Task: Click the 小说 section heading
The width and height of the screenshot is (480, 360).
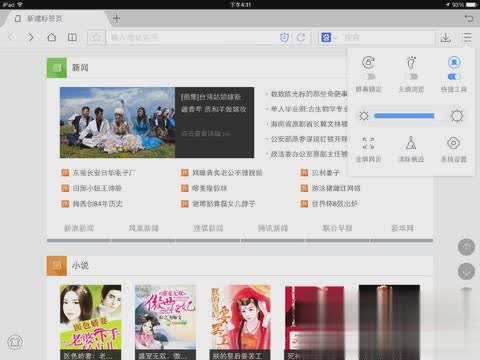Action: [x=80, y=266]
